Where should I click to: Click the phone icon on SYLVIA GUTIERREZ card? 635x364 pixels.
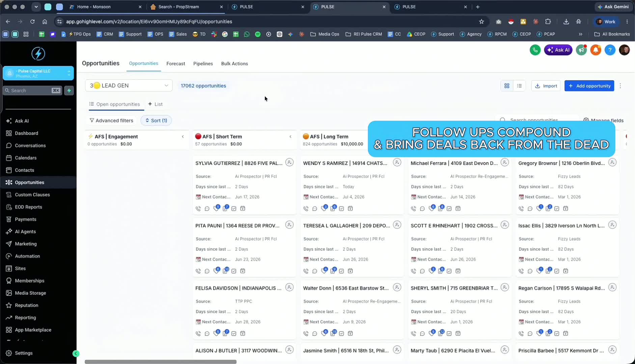[x=198, y=209]
